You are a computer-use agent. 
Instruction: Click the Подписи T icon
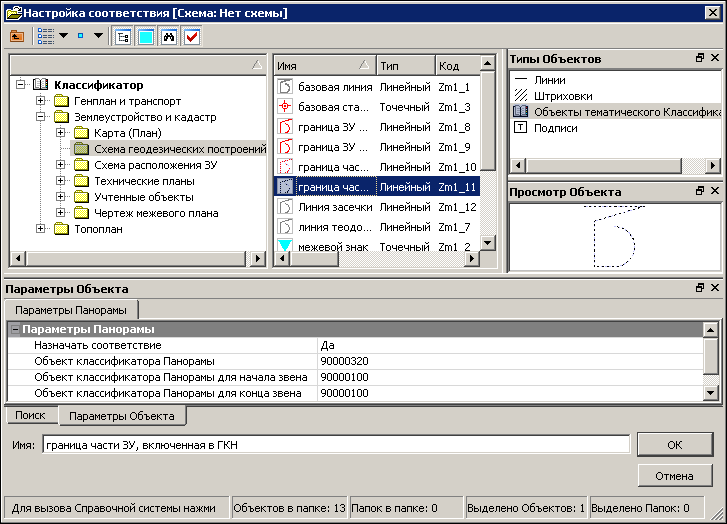click(x=521, y=128)
